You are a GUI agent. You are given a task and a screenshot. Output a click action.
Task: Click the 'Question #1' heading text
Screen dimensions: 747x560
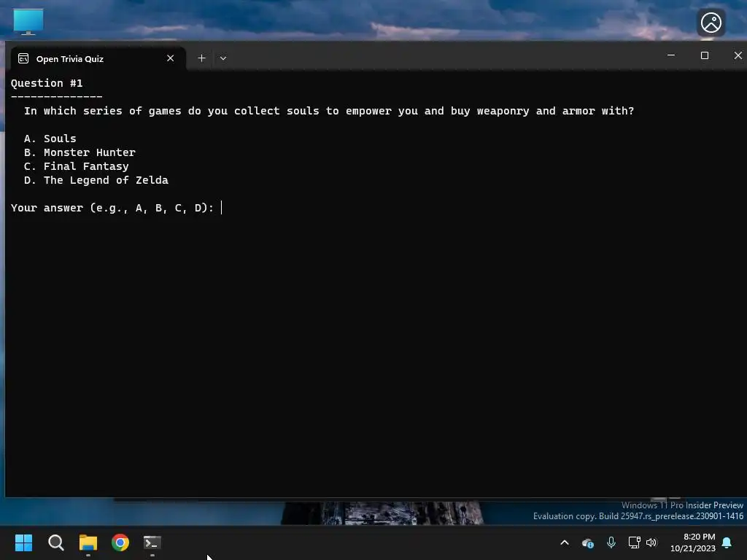click(x=47, y=83)
